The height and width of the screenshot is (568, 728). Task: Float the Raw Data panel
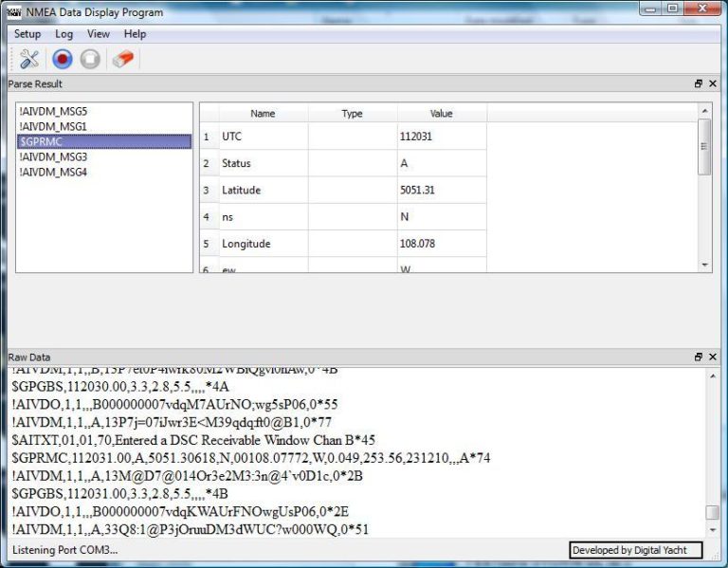tap(699, 357)
